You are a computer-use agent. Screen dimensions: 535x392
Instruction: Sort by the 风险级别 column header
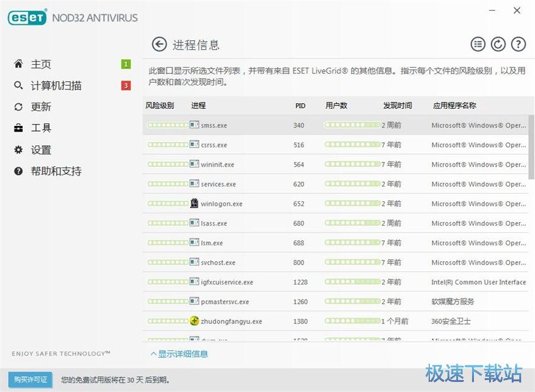[x=160, y=106]
